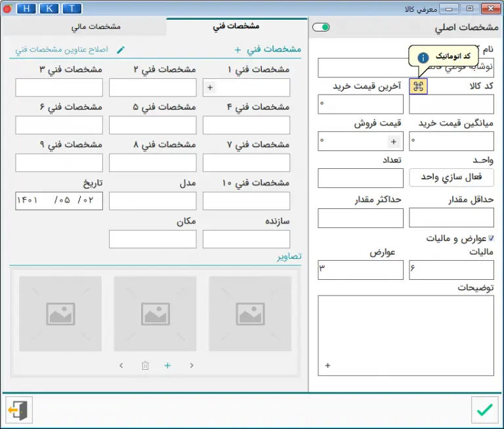Click the automatic code generator icon
The image size is (504, 429).
418,86
